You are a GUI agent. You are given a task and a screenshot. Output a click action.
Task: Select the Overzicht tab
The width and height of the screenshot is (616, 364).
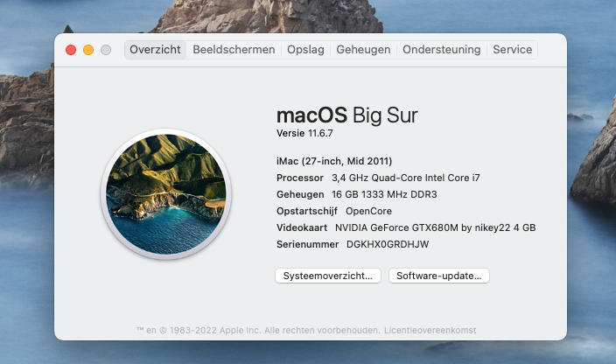point(155,50)
